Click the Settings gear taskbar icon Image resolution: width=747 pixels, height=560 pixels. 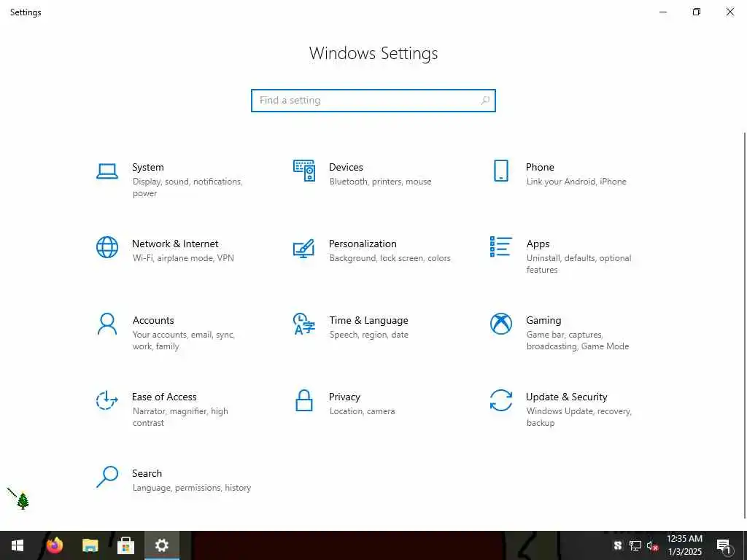(x=161, y=545)
